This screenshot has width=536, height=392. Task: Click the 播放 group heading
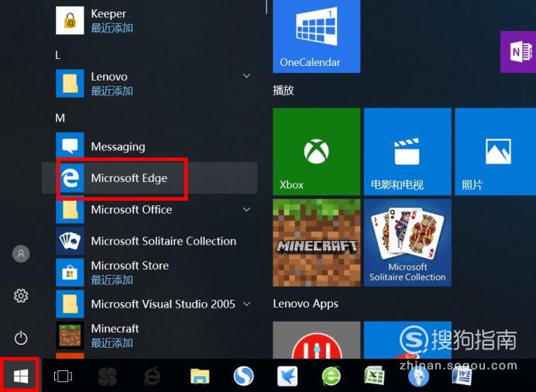click(x=283, y=90)
